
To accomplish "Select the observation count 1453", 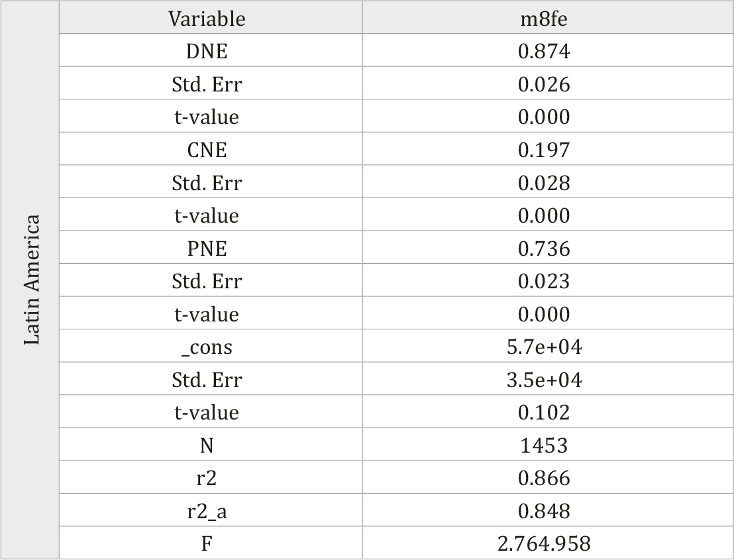I will [x=544, y=445].
